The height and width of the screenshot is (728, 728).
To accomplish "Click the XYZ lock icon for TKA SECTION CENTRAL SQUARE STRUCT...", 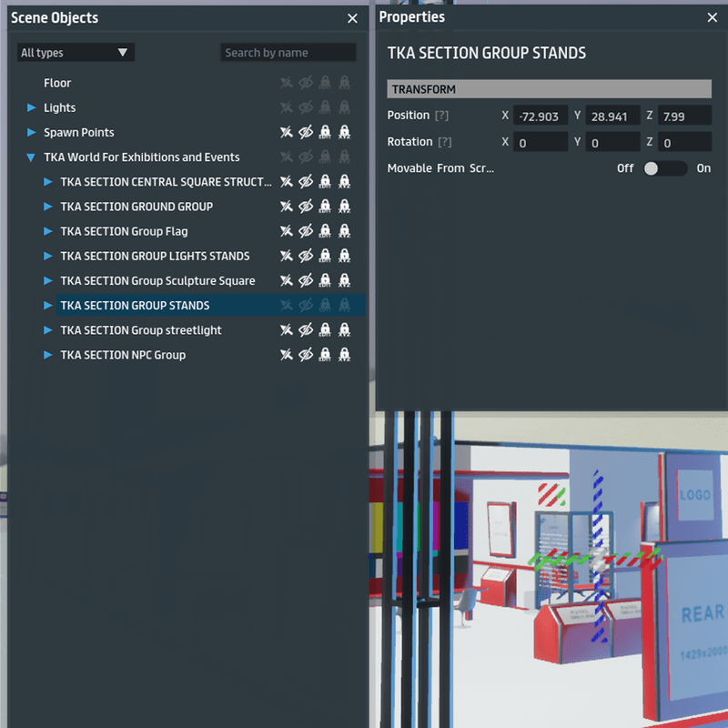I will [x=344, y=182].
